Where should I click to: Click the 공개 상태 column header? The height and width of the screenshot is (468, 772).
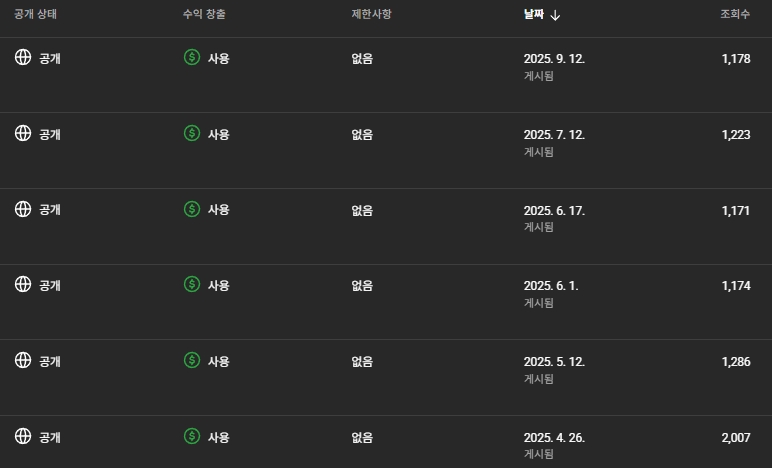(36, 15)
